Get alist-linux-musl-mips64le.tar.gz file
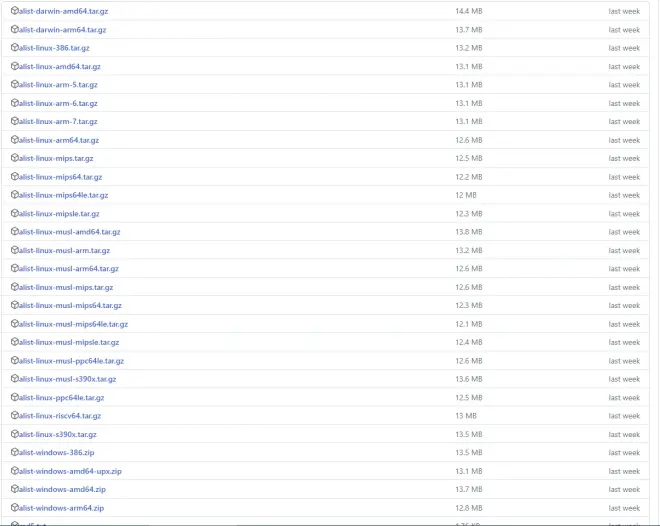The image size is (660, 526). (73, 324)
